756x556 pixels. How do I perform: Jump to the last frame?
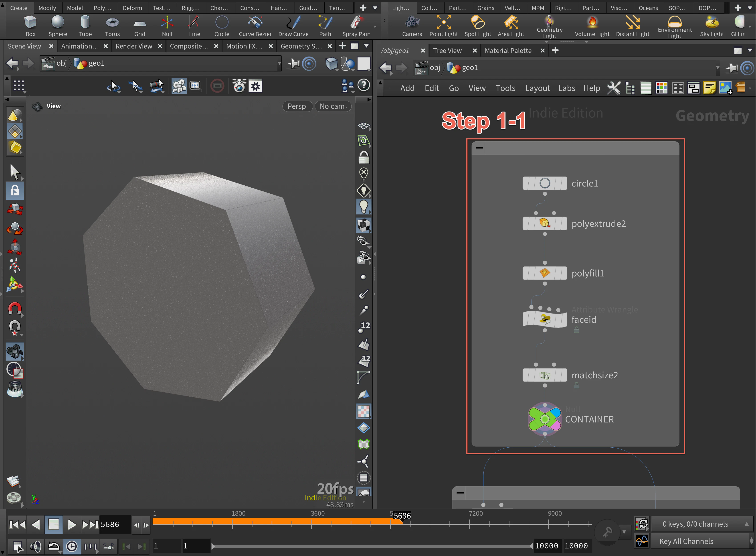(x=90, y=524)
